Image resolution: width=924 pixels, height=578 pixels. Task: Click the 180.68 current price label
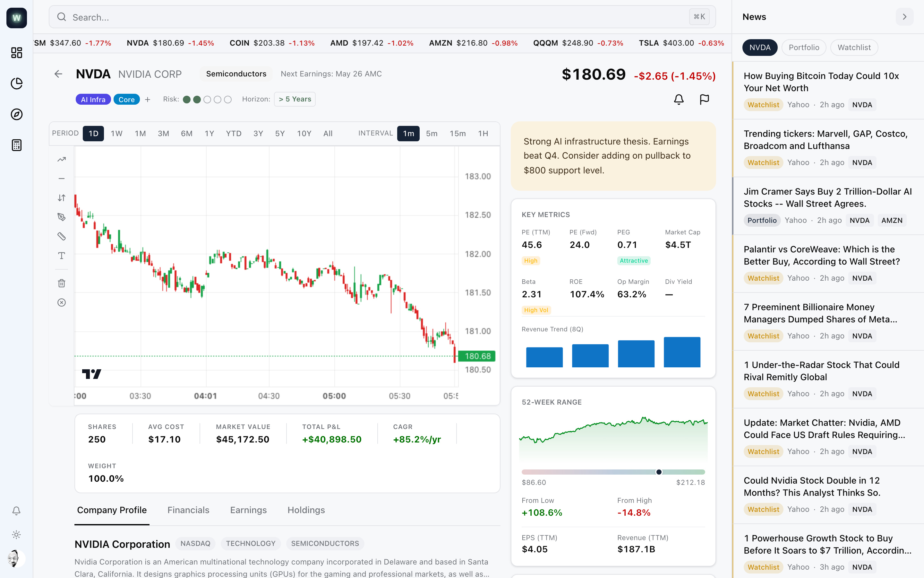pos(476,356)
